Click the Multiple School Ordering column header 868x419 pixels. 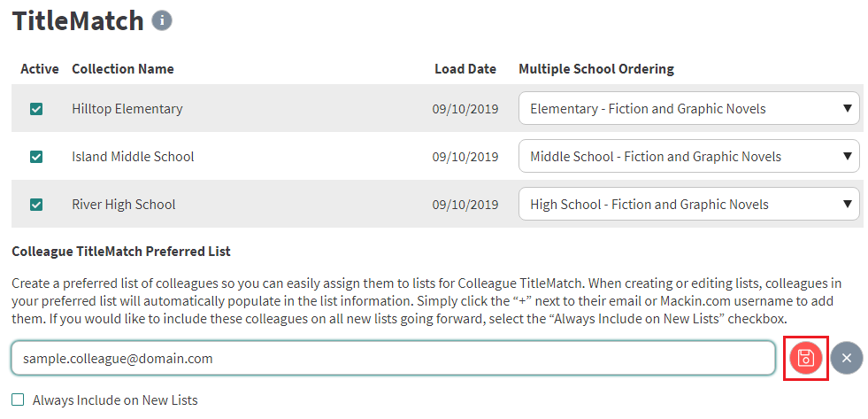[596, 69]
